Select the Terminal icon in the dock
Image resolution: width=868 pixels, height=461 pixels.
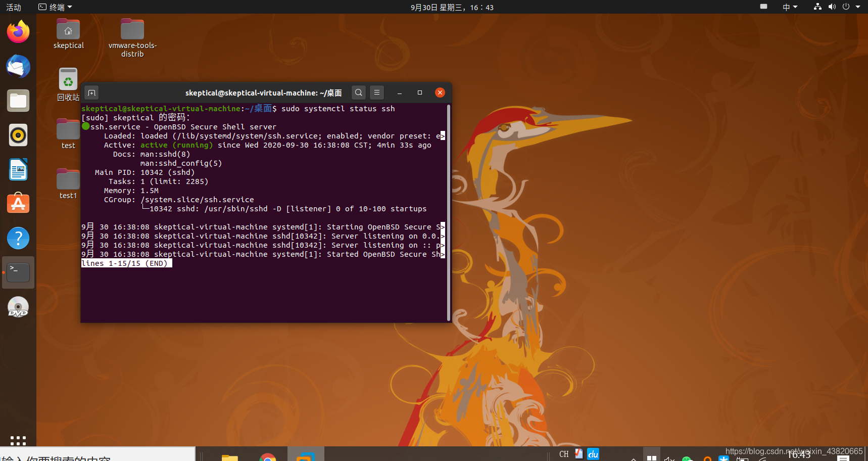coord(18,272)
